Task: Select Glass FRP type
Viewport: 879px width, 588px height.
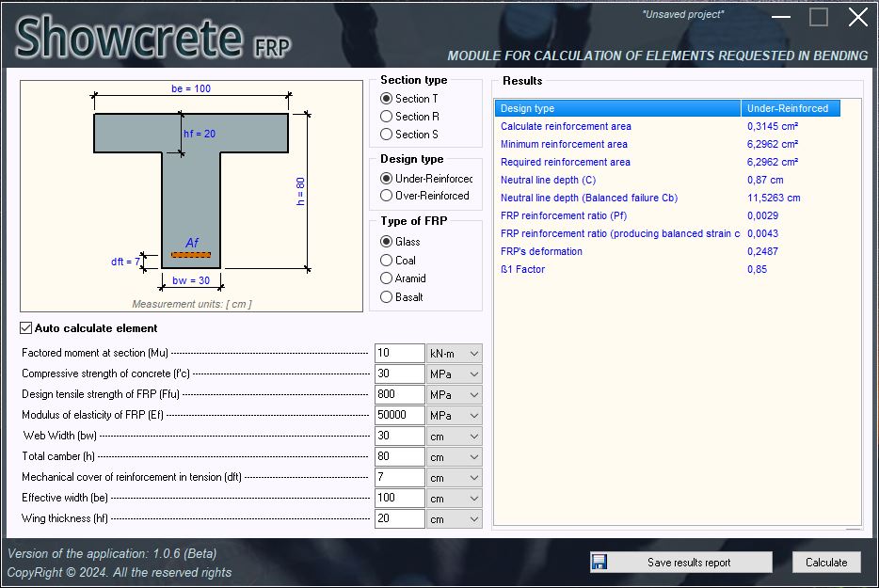Action: pos(386,241)
